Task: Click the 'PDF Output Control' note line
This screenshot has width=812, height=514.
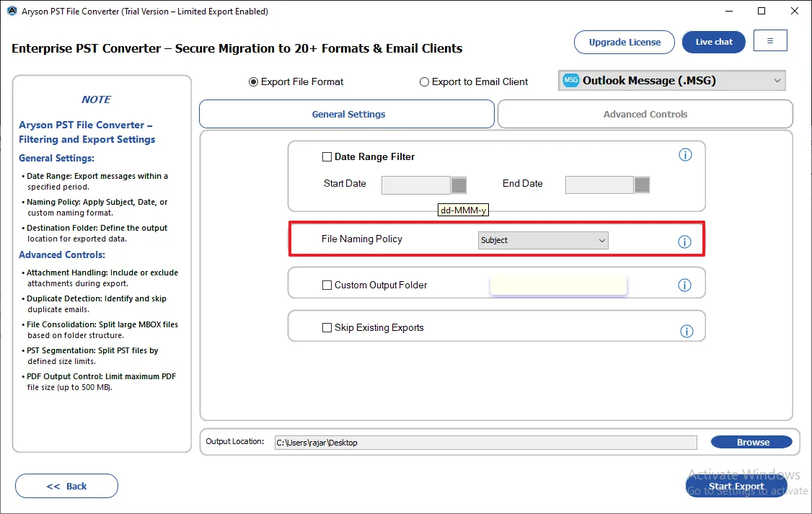Action: coord(101,382)
